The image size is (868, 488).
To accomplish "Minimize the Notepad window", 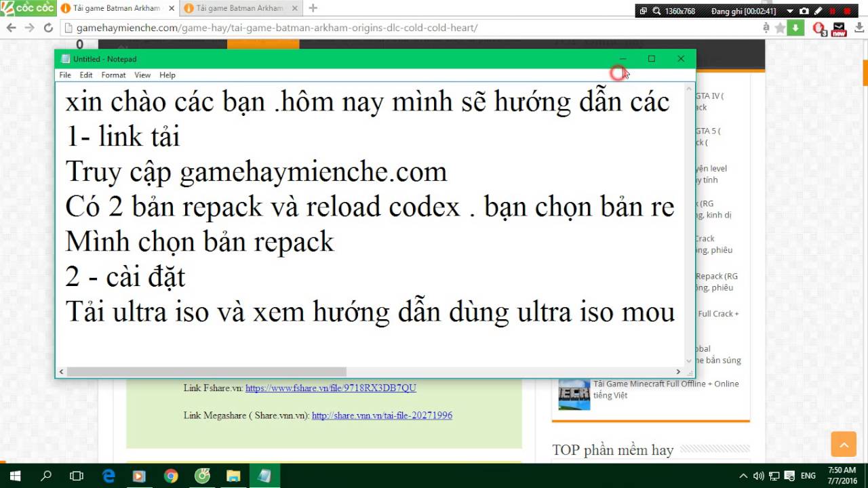I will 623,59.
